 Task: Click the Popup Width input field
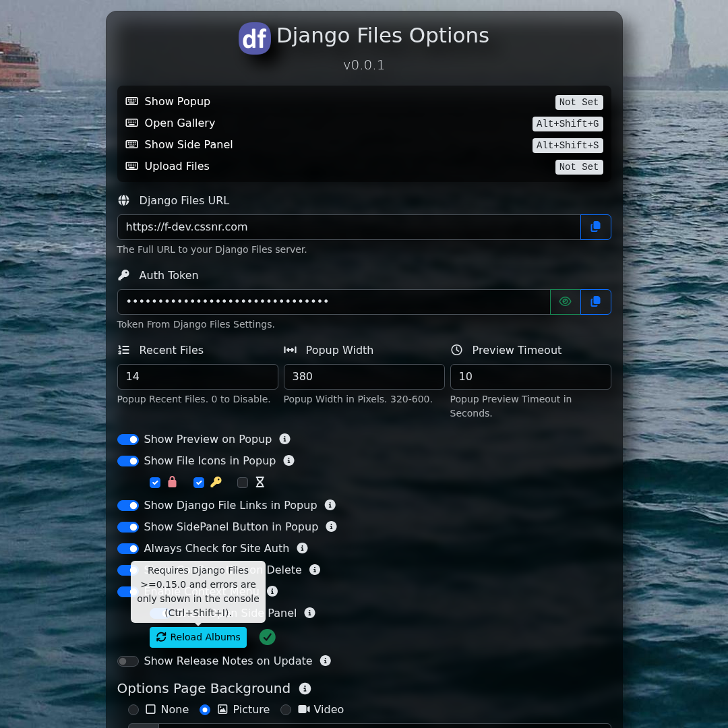coord(363,377)
